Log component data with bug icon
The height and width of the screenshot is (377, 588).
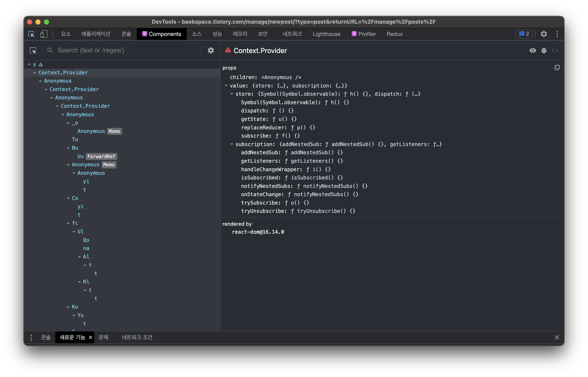click(x=544, y=51)
